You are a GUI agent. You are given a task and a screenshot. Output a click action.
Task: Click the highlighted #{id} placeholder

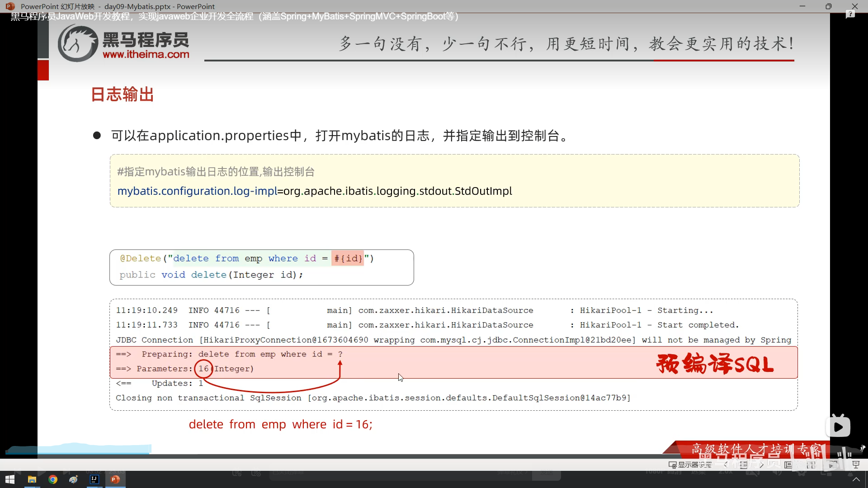pyautogui.click(x=348, y=258)
